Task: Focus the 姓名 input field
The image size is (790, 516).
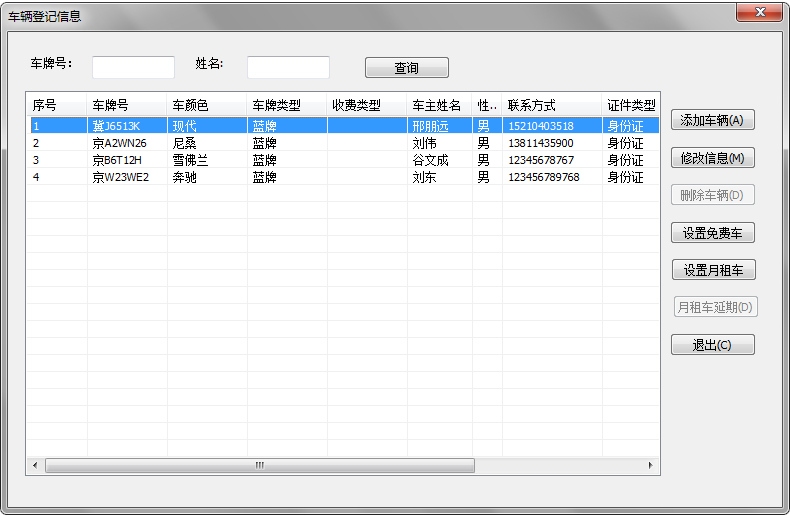Action: (x=288, y=67)
